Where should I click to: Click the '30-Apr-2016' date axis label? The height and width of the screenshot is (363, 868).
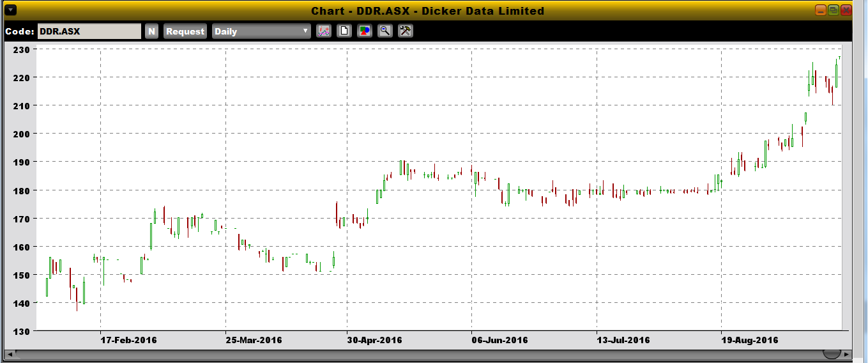pyautogui.click(x=374, y=340)
